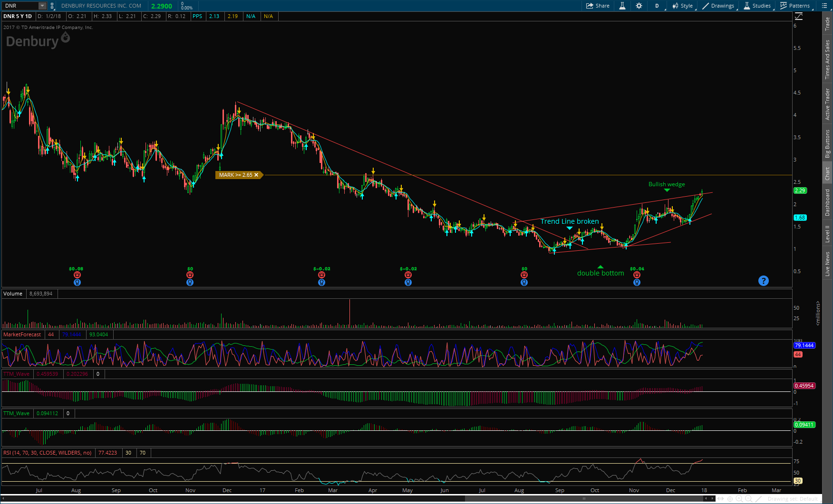This screenshot has width=833, height=504.
Task: Switch to the Trade side tab
Action: 827,23
